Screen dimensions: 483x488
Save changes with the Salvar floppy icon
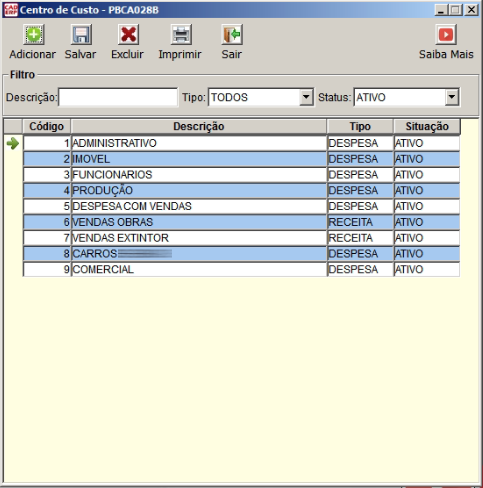coord(81,34)
